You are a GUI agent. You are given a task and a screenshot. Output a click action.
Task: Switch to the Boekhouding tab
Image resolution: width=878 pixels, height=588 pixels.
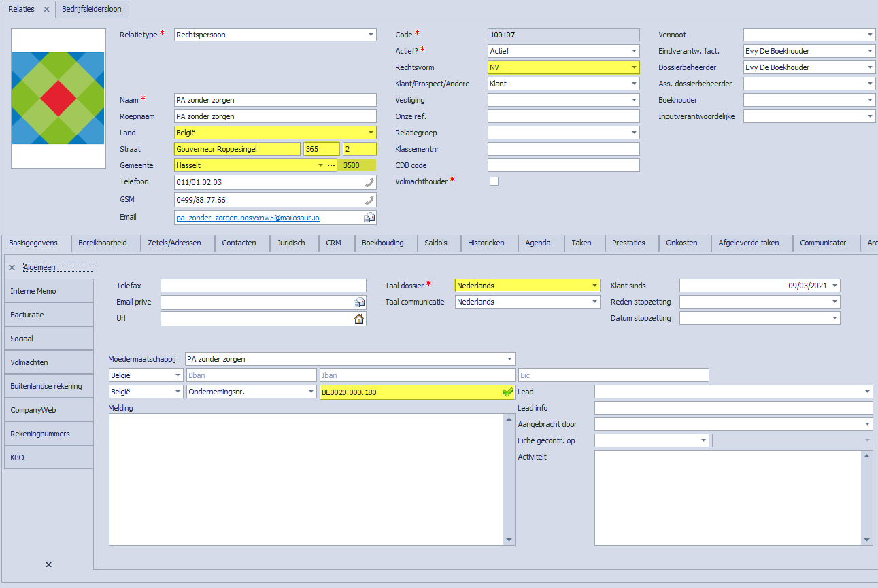click(x=382, y=243)
